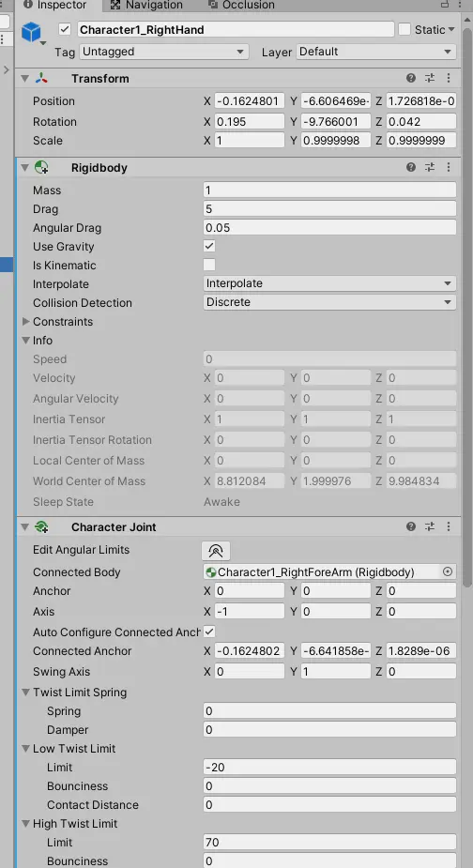473x868 pixels.
Task: Click Scale Z value field
Action: point(421,140)
